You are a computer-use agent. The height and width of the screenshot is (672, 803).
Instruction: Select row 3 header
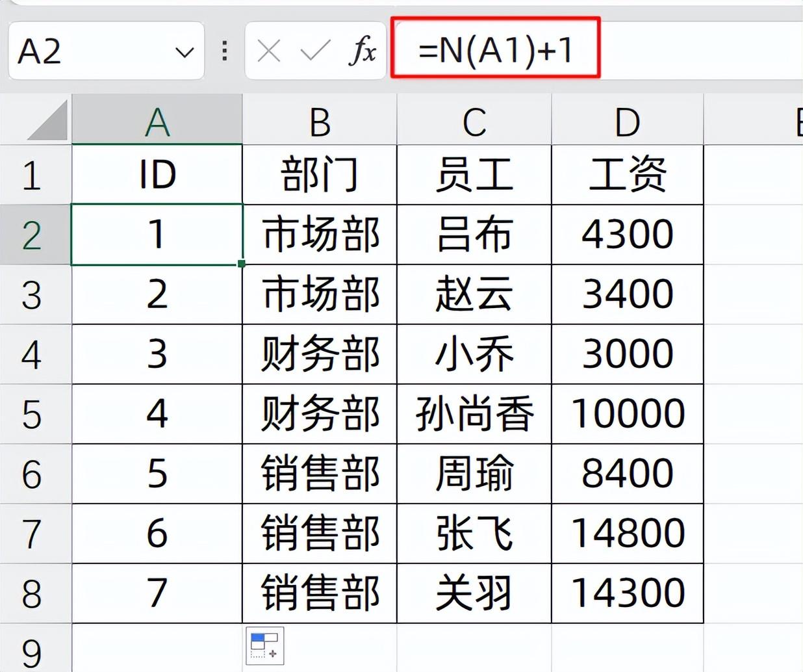click(x=35, y=294)
